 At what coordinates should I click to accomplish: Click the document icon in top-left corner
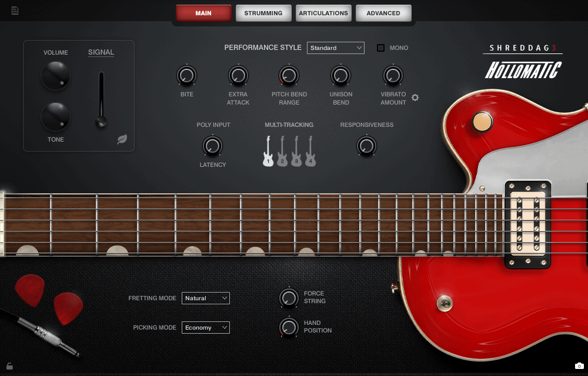(15, 11)
